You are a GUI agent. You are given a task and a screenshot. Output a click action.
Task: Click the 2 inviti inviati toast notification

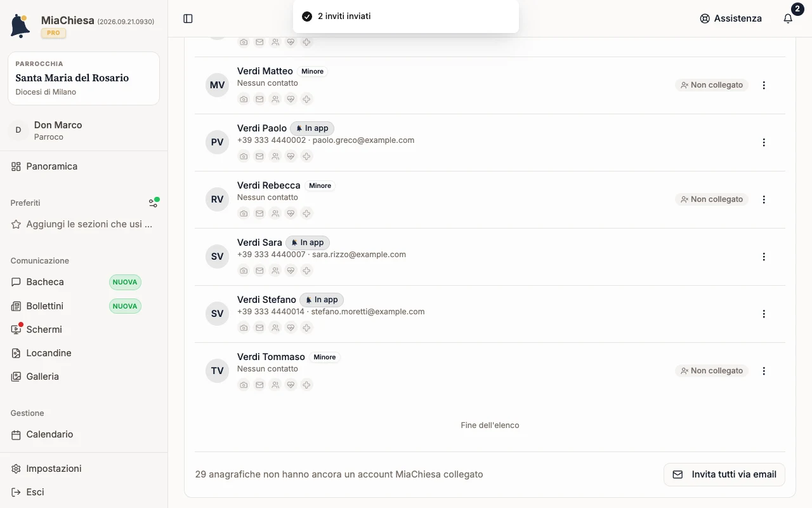[x=406, y=17]
